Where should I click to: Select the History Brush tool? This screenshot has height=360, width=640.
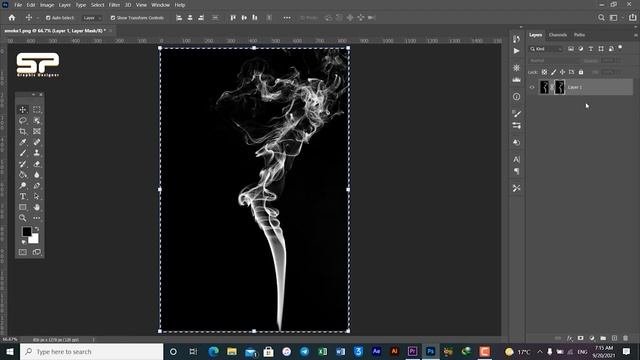23,164
